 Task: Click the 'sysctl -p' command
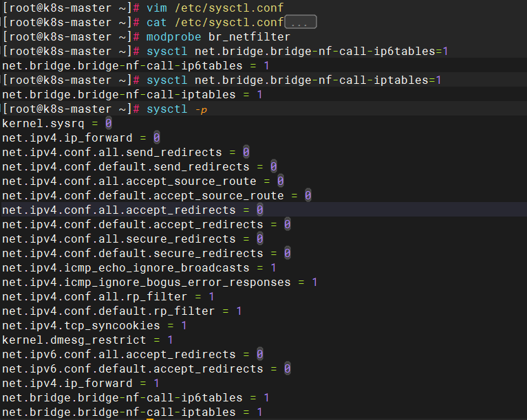point(177,109)
